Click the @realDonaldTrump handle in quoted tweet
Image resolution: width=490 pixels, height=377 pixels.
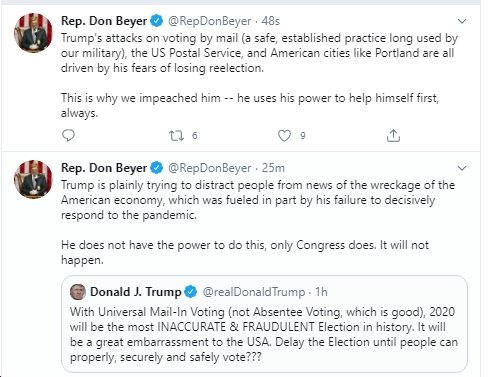pyautogui.click(x=254, y=292)
